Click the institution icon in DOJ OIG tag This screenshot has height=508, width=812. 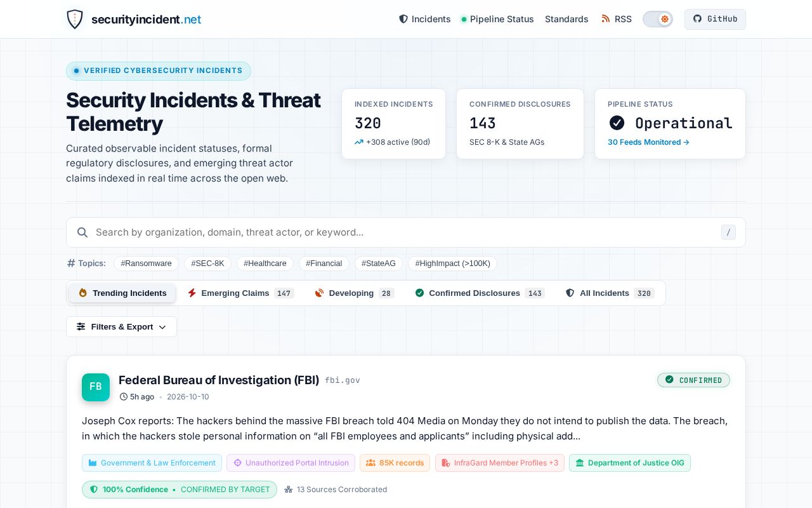click(580, 463)
